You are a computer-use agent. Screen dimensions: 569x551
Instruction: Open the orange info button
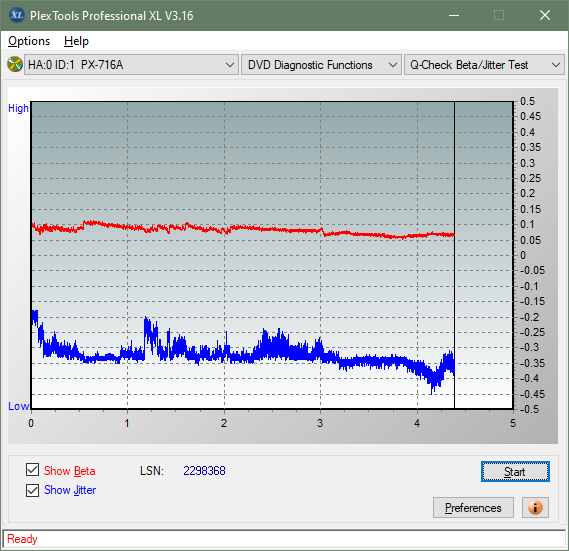pyautogui.click(x=535, y=507)
